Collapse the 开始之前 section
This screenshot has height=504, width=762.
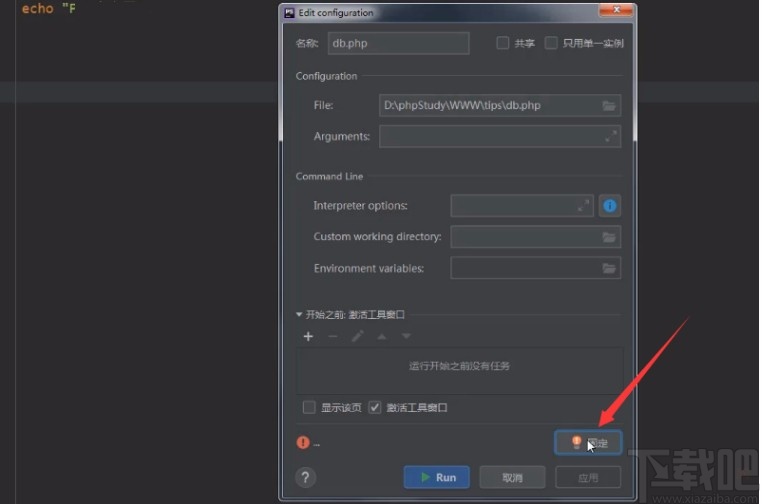299,314
